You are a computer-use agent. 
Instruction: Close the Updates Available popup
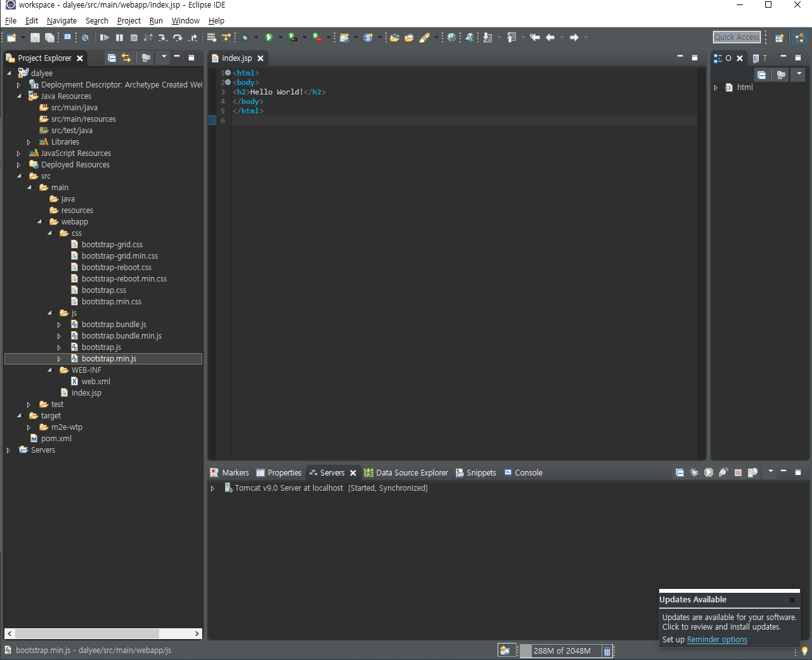pos(792,600)
